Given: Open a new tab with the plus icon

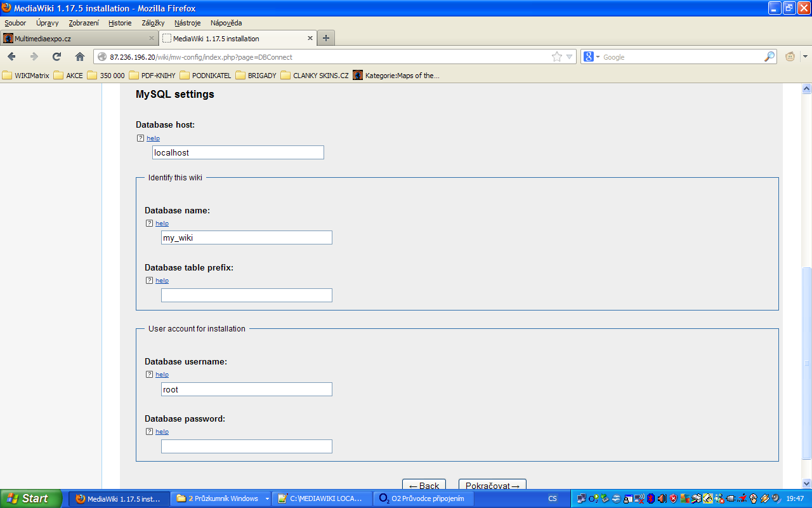Looking at the screenshot, I should click(x=325, y=38).
